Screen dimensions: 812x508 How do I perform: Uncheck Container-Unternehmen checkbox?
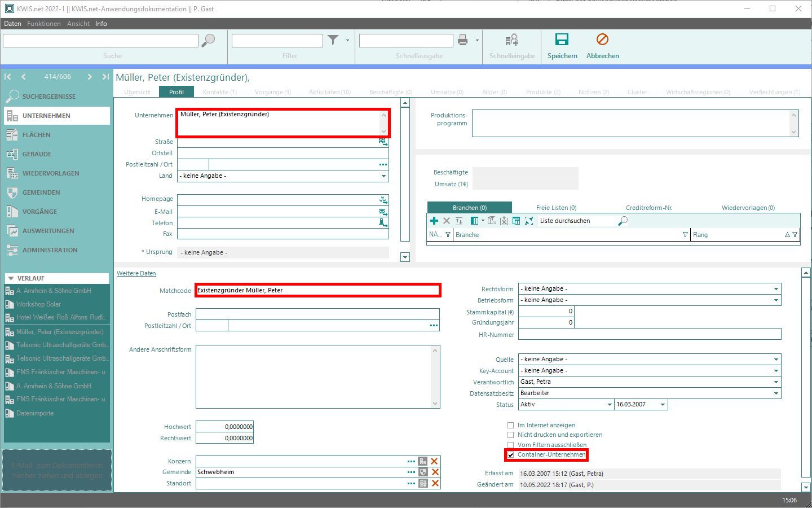(x=510, y=455)
